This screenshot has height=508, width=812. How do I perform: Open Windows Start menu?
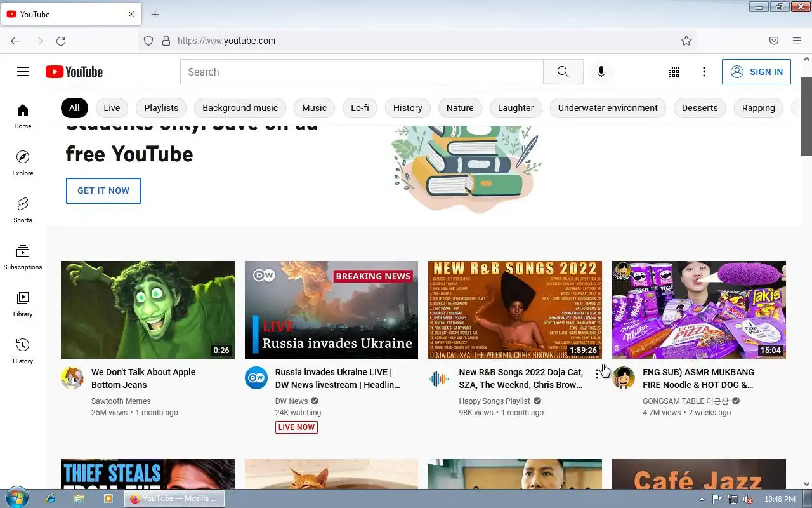coord(16,498)
